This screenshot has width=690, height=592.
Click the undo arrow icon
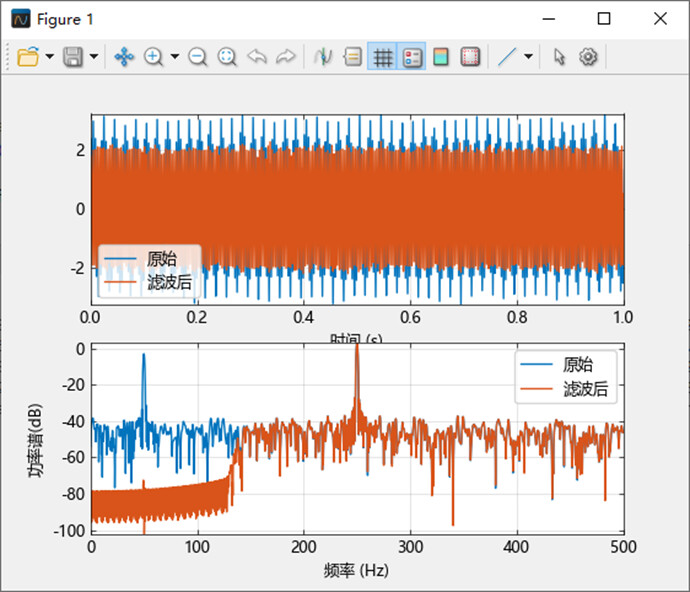pyautogui.click(x=257, y=57)
